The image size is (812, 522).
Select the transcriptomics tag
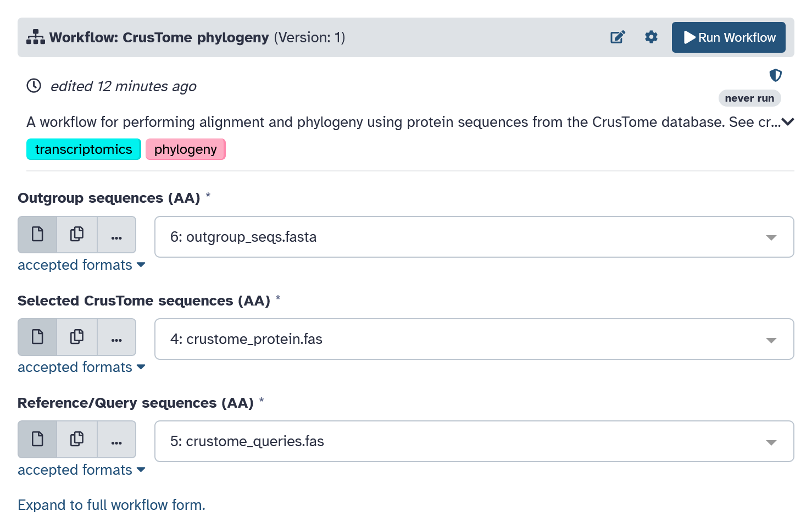(x=84, y=149)
